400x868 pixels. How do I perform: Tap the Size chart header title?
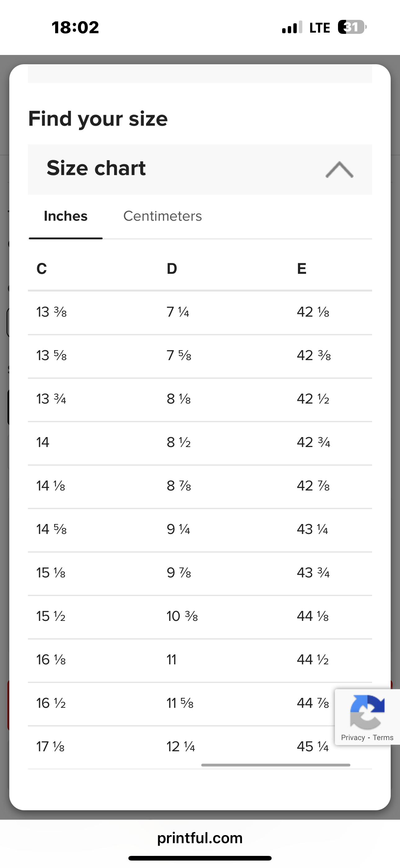pos(96,168)
